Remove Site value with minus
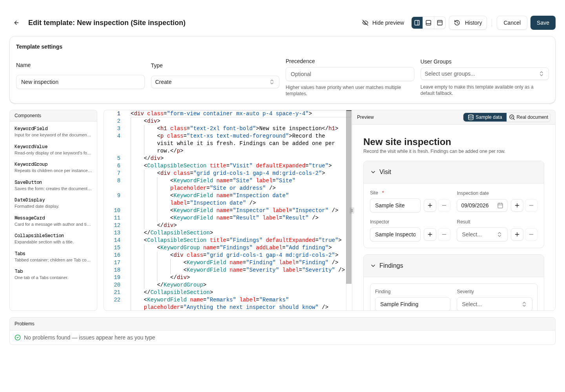Image resolution: width=565 pixels, height=392 pixels. (x=444, y=205)
